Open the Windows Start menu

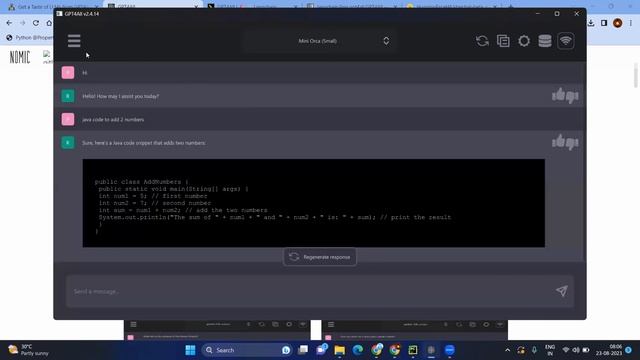[x=190, y=350]
